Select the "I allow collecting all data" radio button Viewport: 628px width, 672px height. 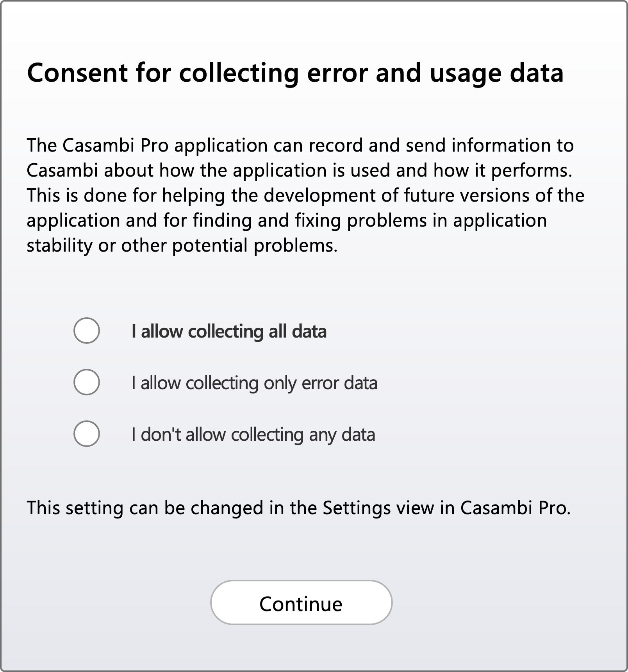click(x=87, y=331)
